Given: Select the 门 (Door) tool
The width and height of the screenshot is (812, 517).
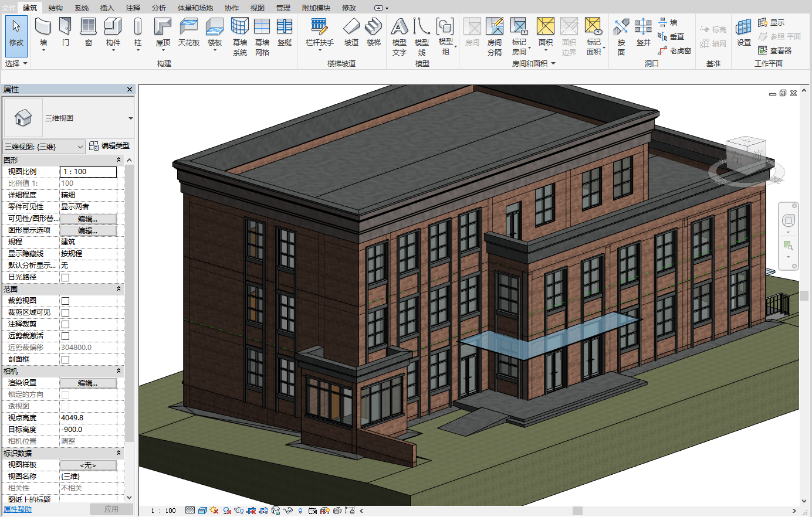Looking at the screenshot, I should tap(66, 33).
